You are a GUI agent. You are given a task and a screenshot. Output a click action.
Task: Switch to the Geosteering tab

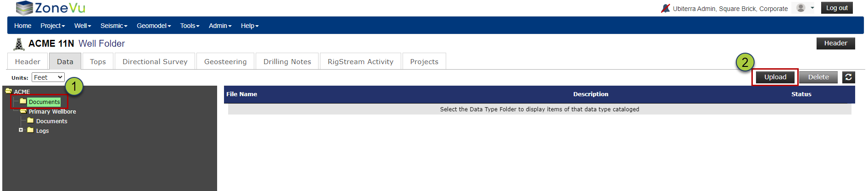[x=225, y=61]
